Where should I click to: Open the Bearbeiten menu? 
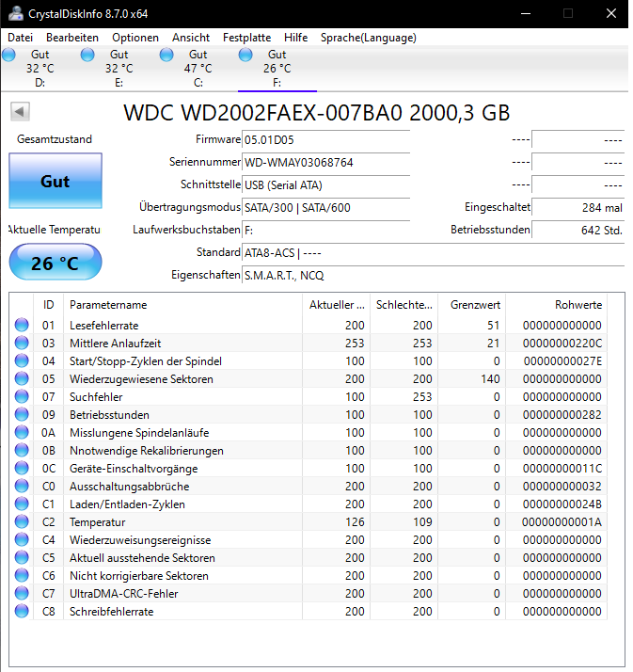click(72, 38)
